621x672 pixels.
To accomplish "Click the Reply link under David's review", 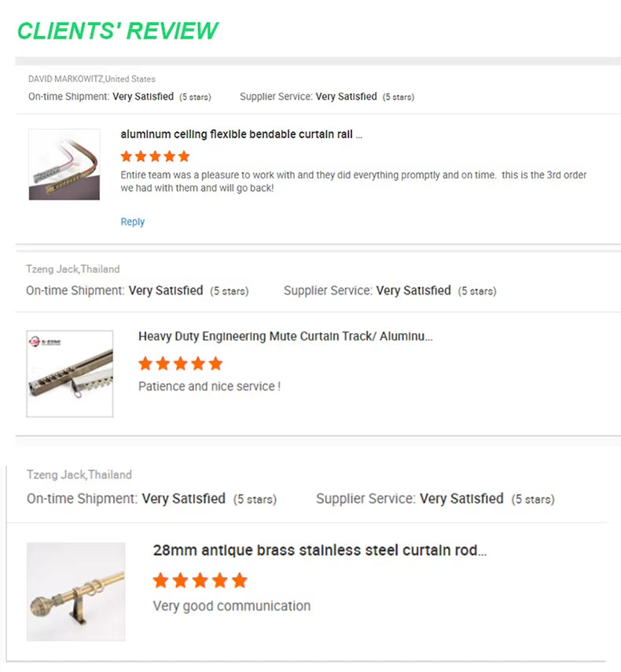I will pos(132,222).
